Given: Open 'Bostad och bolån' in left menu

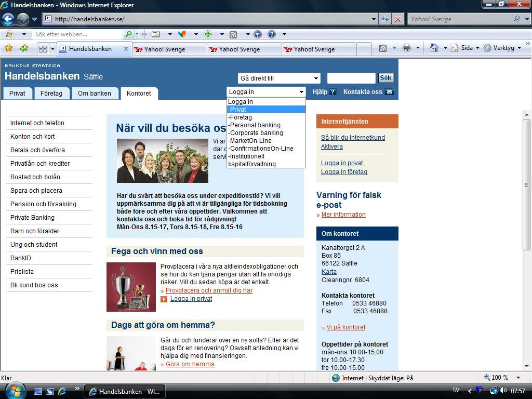Looking at the screenshot, I should click(x=35, y=177).
